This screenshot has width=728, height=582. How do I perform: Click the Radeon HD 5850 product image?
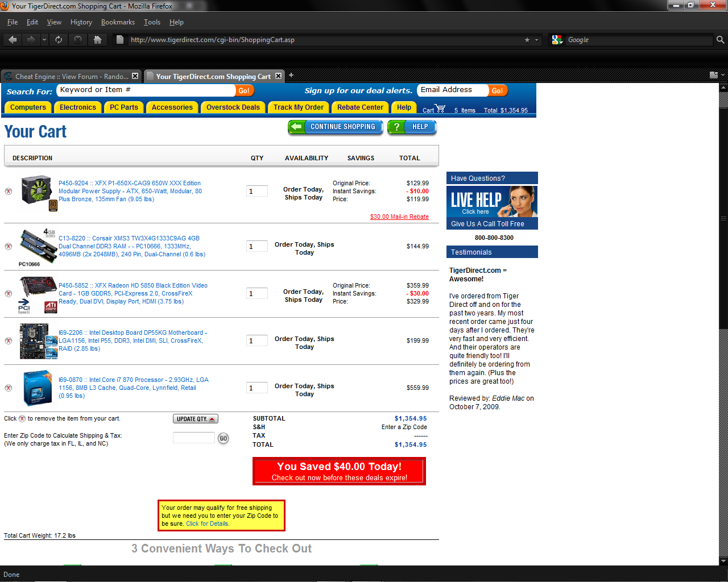38,294
